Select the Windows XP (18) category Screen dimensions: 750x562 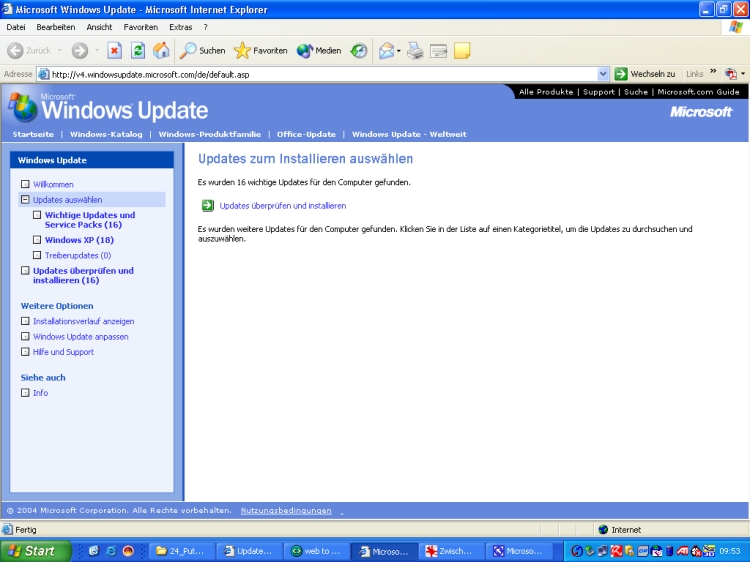pyautogui.click(x=79, y=240)
